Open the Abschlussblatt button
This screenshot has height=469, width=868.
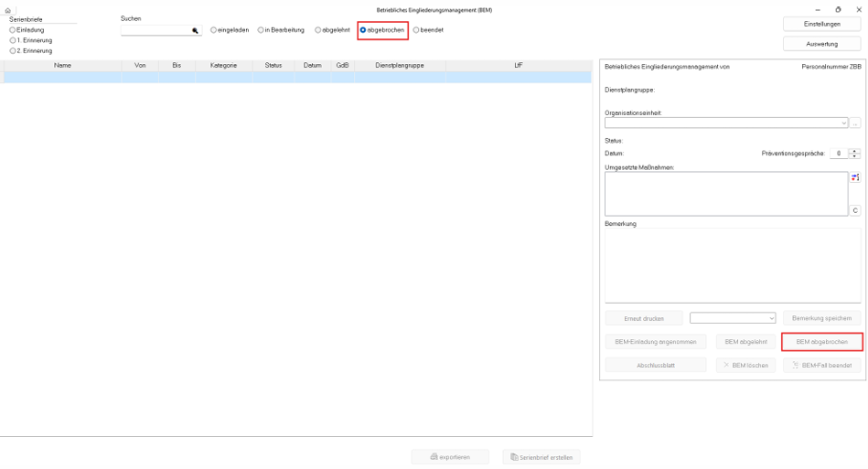click(x=656, y=365)
